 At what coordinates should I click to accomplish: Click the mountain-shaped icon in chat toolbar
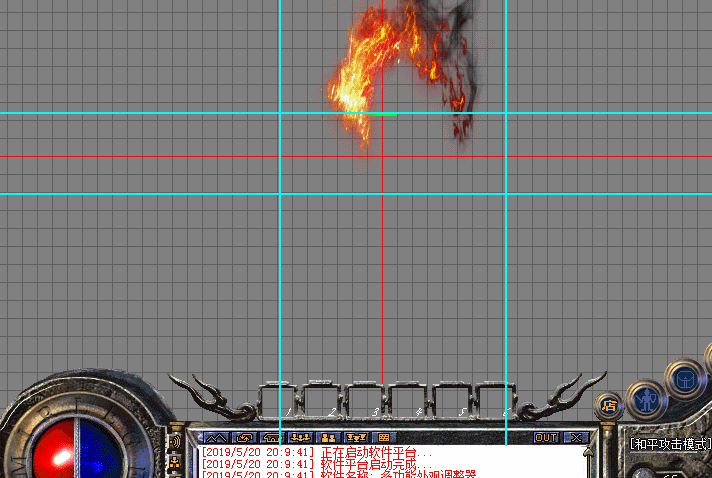coord(216,438)
